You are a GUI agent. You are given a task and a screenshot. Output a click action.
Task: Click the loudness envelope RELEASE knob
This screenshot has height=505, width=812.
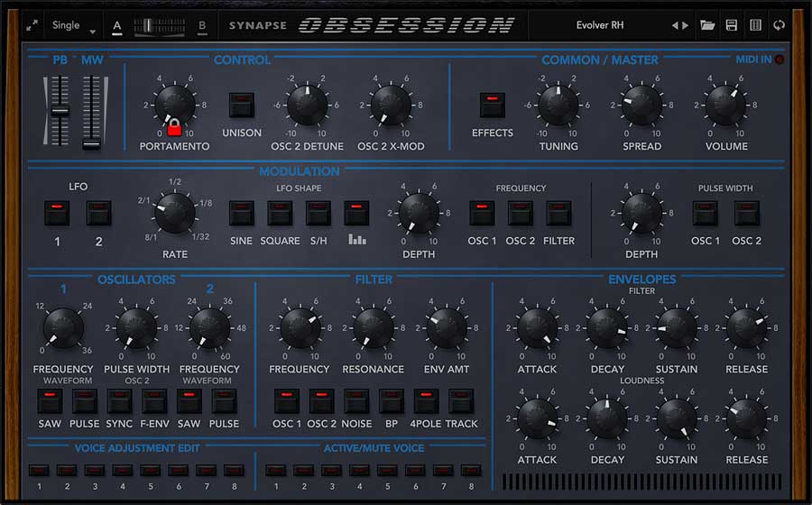[747, 418]
